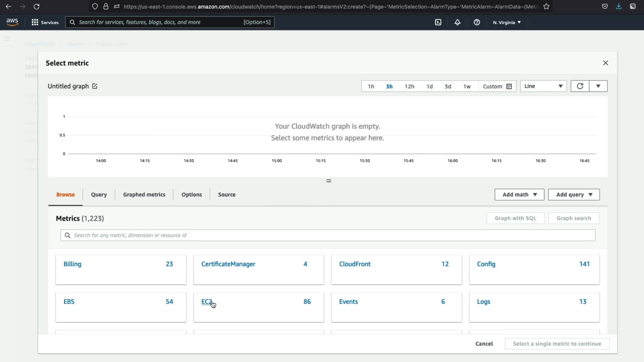Open the AWS help question mark icon
This screenshot has width=644, height=362.
point(477,22)
